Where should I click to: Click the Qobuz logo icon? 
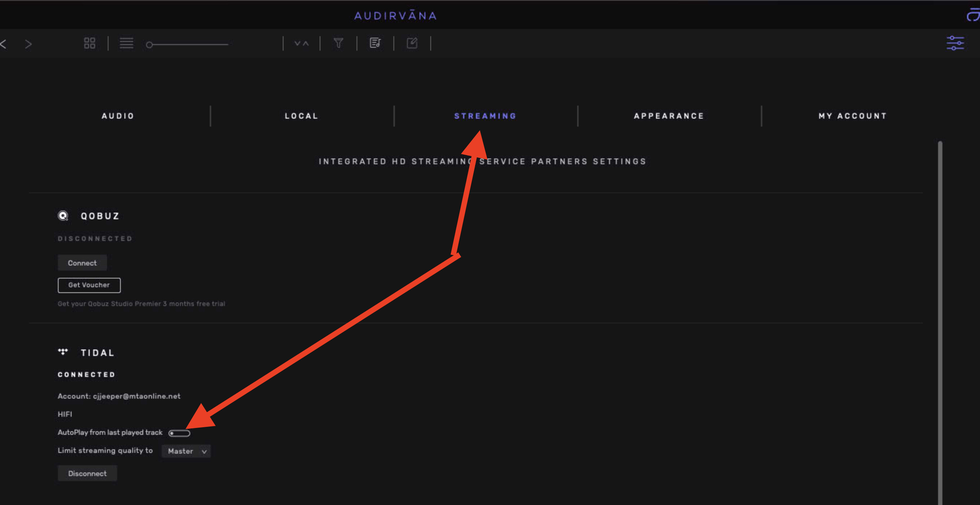[63, 216]
